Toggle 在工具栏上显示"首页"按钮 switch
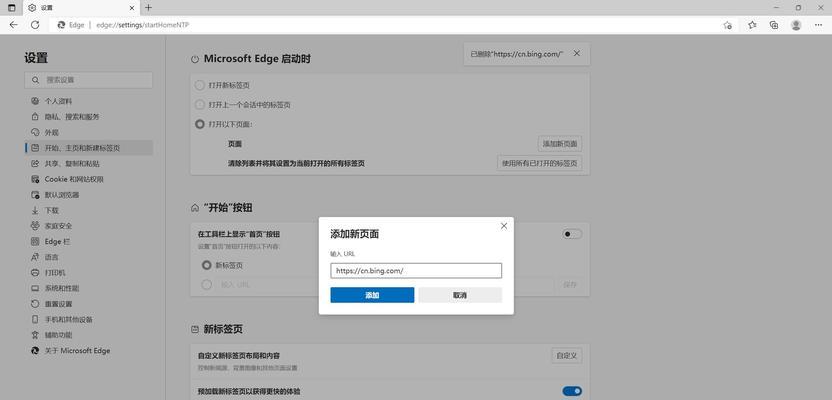The height and width of the screenshot is (400, 832). point(572,234)
